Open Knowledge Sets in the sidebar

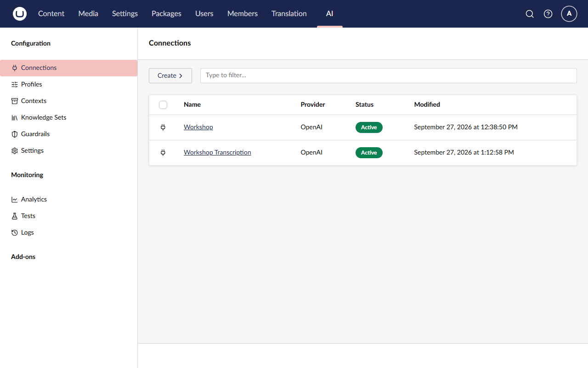pyautogui.click(x=69, y=118)
